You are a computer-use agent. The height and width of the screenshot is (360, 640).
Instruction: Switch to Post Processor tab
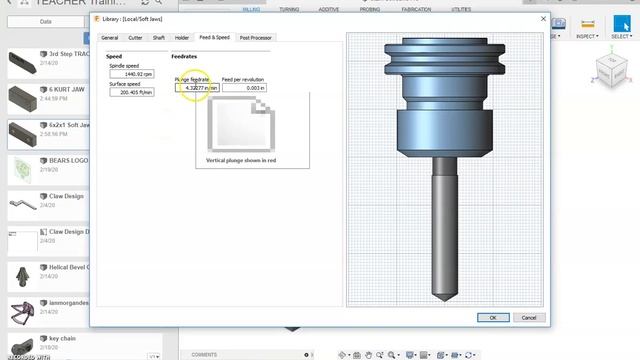point(256,38)
